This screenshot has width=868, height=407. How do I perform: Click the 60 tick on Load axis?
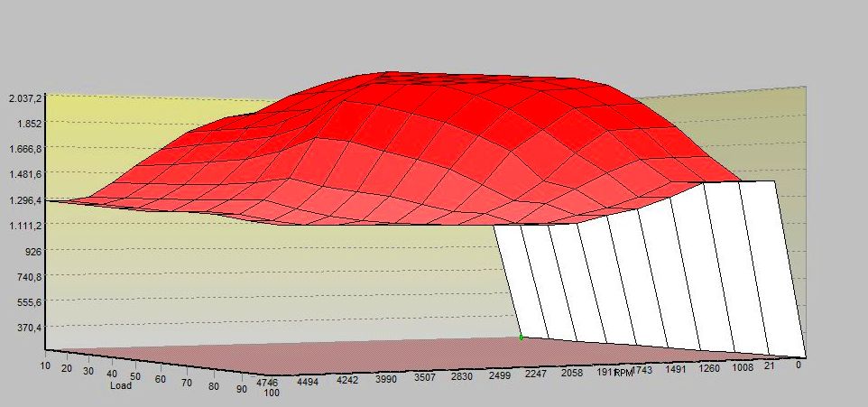click(160, 380)
